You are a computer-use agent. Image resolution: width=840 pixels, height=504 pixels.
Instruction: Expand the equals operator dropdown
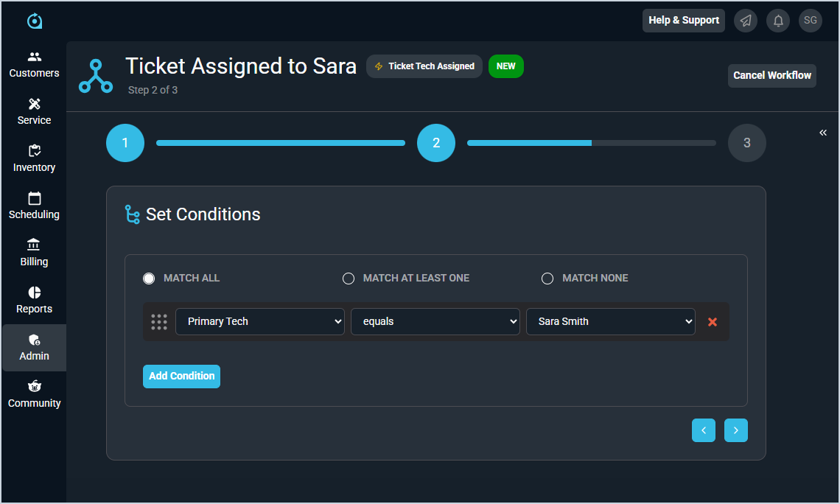pos(435,322)
